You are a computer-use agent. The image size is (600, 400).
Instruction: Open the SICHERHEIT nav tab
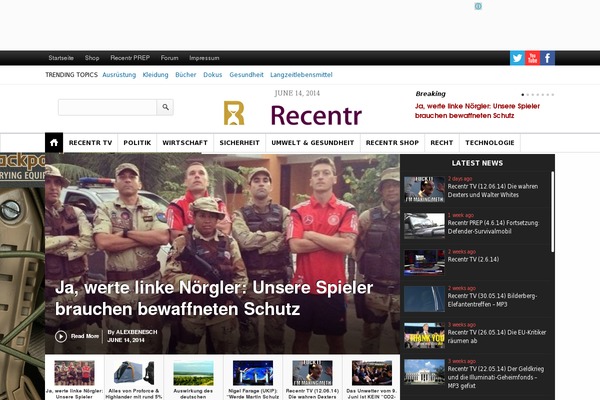(x=240, y=143)
